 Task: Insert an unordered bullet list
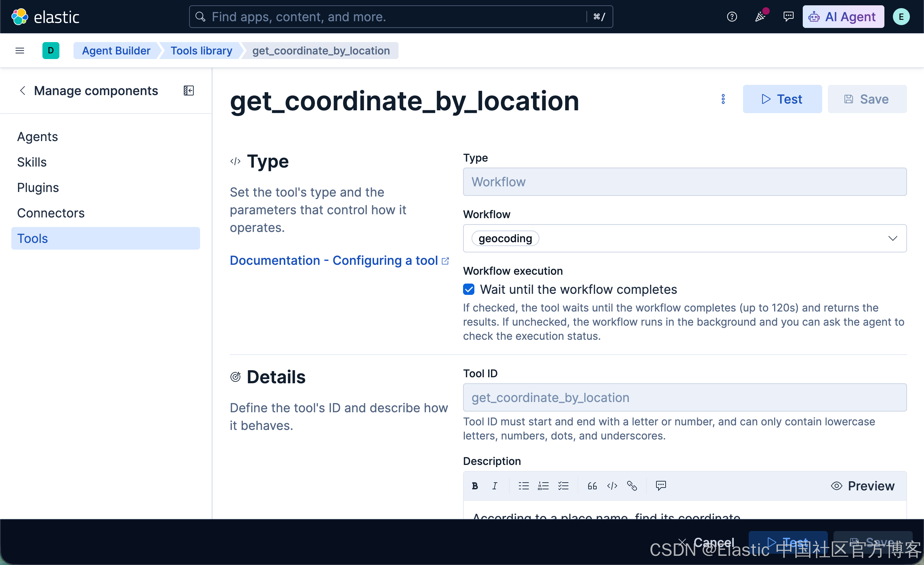(524, 486)
